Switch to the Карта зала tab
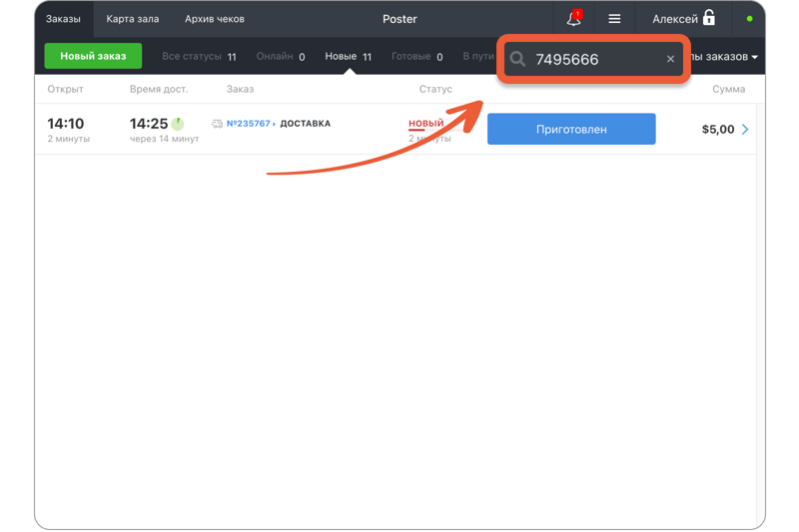 133,19
